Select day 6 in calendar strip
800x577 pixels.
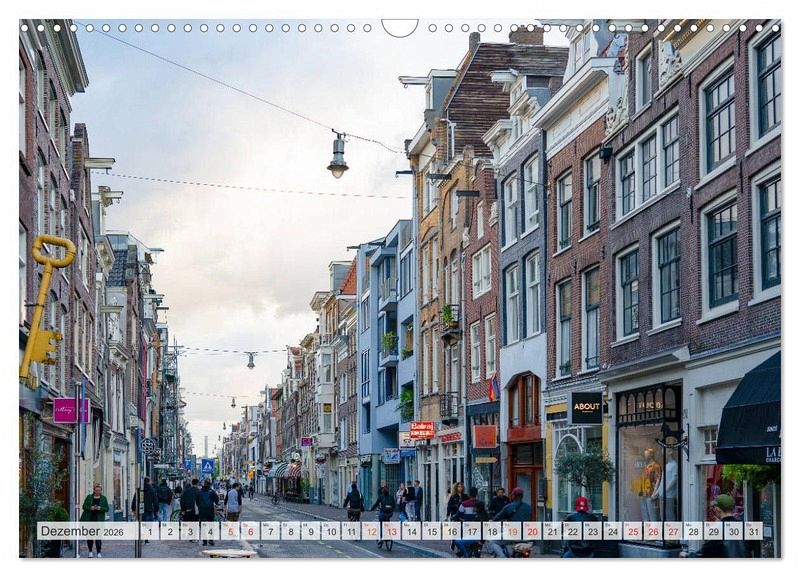[x=250, y=531]
